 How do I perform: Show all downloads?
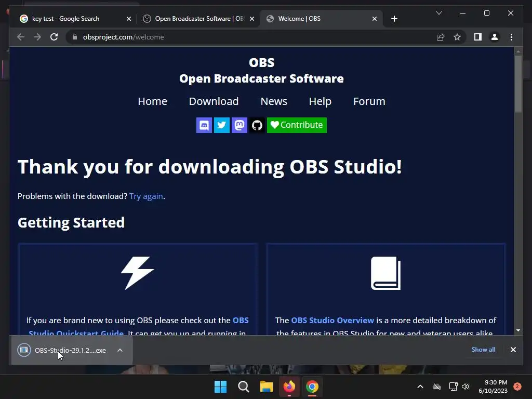(483, 350)
